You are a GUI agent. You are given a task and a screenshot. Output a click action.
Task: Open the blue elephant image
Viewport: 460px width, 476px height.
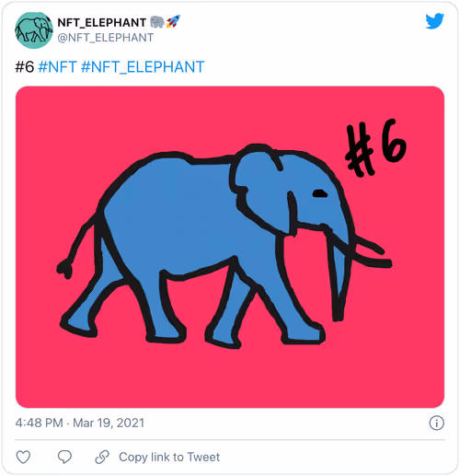point(230,247)
